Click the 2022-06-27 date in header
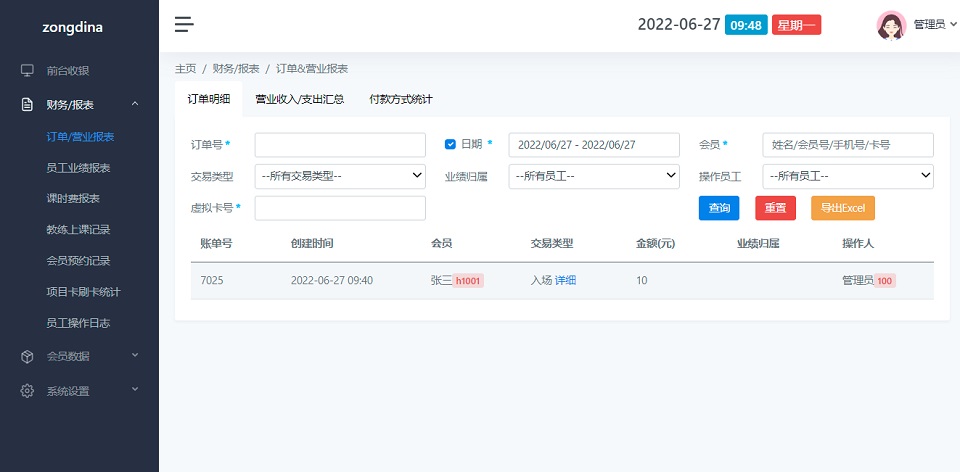 coord(679,25)
